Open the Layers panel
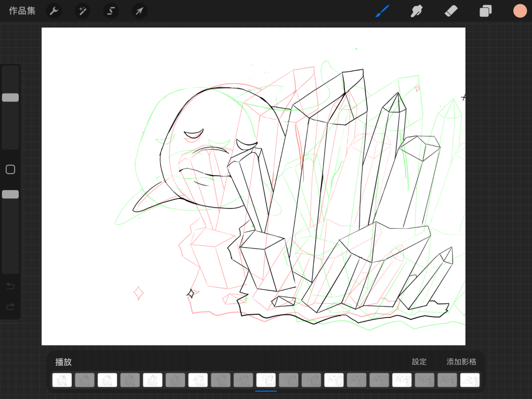 (x=485, y=11)
